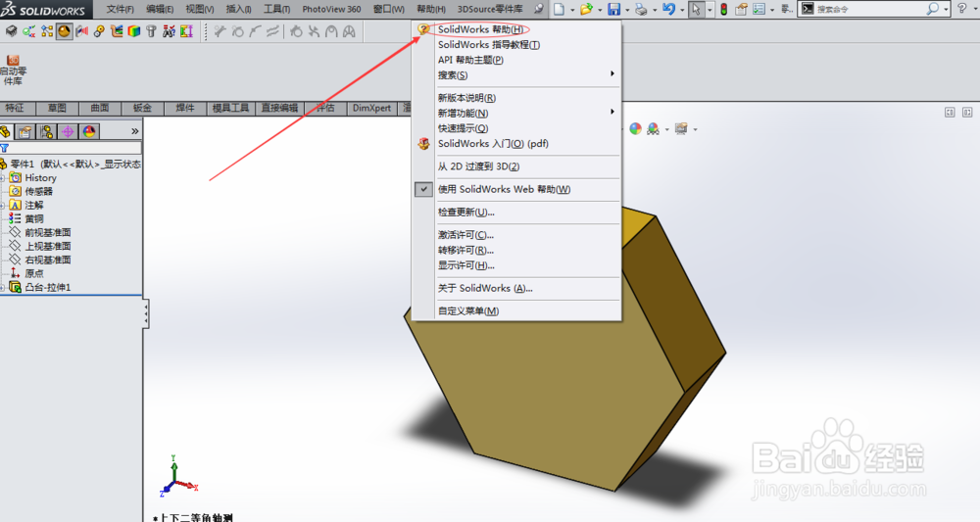The width and height of the screenshot is (980, 522).
Task: Open dropdown arrow next to Undo icon
Action: tap(682, 10)
